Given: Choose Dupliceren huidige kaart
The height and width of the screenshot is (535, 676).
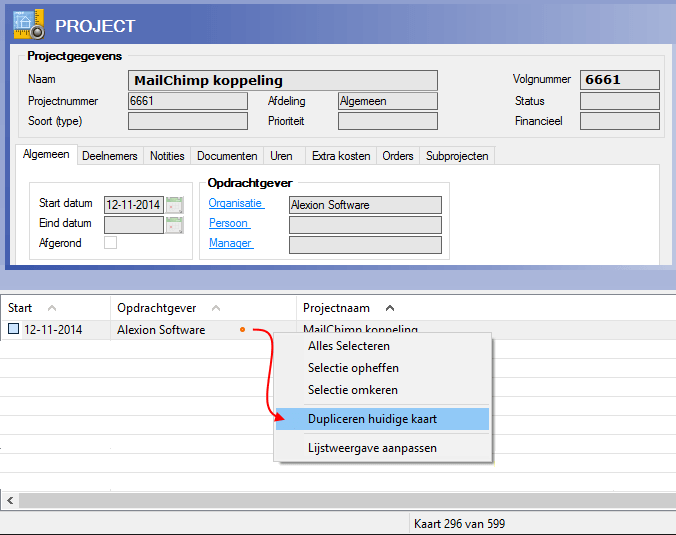Looking at the screenshot, I should (382, 419).
